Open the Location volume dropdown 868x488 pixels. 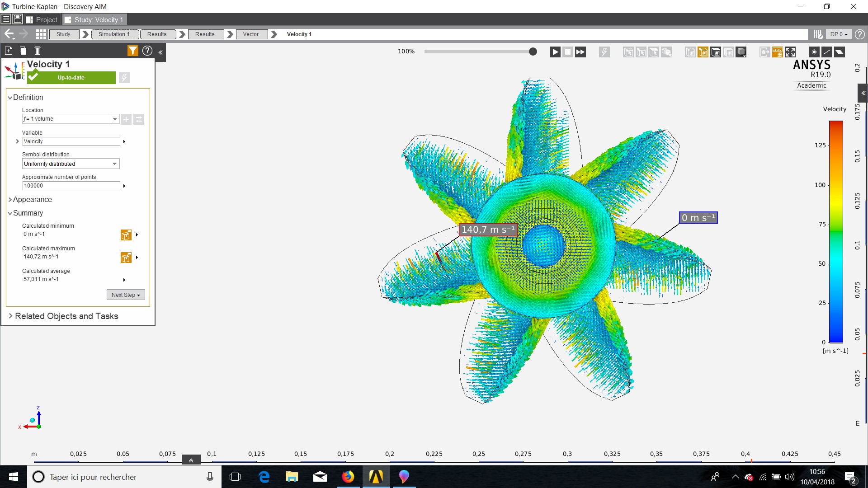tap(115, 119)
